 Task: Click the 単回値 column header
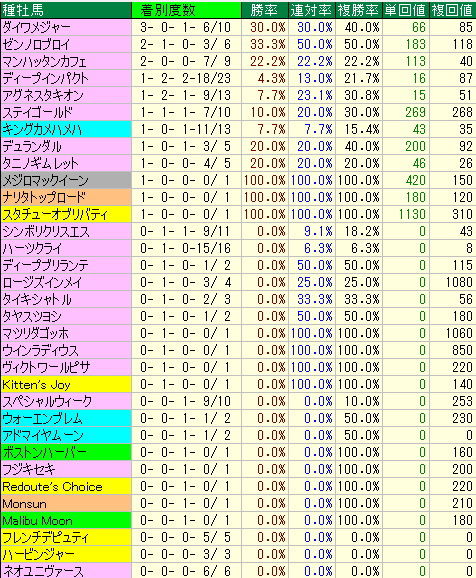pos(406,10)
